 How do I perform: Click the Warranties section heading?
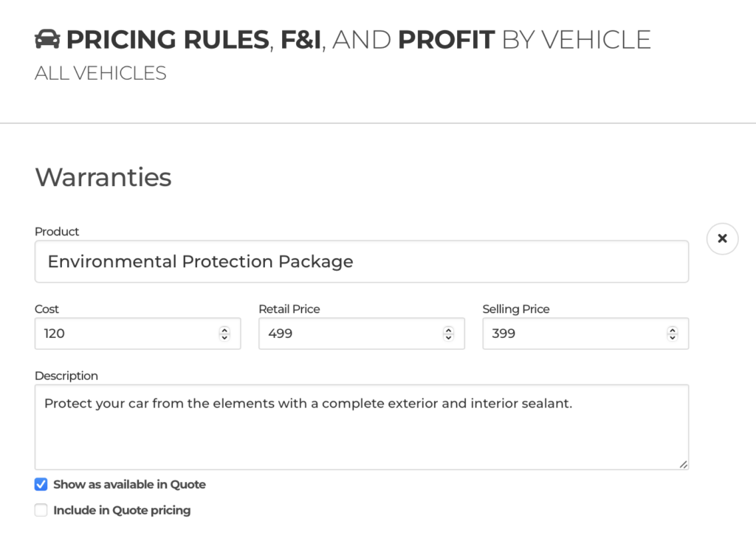[x=103, y=177]
